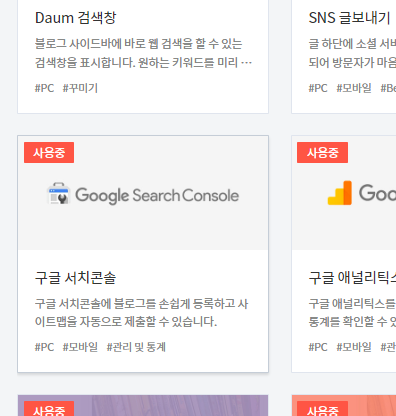Click the 구글 서치콘솔 description text
Viewport: 396px width, 416px height.
pos(142,313)
